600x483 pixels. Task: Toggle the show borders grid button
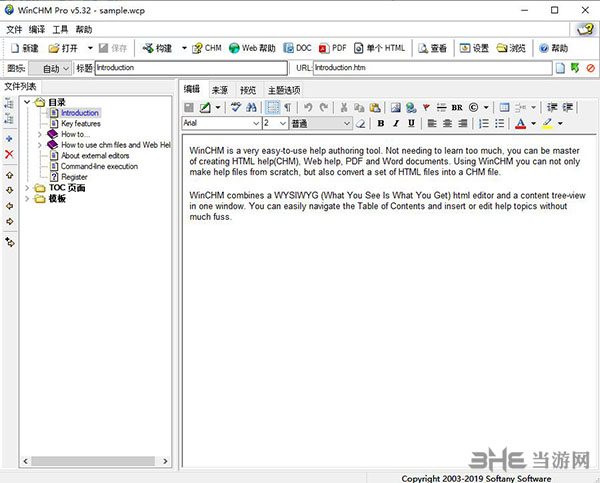coord(272,108)
